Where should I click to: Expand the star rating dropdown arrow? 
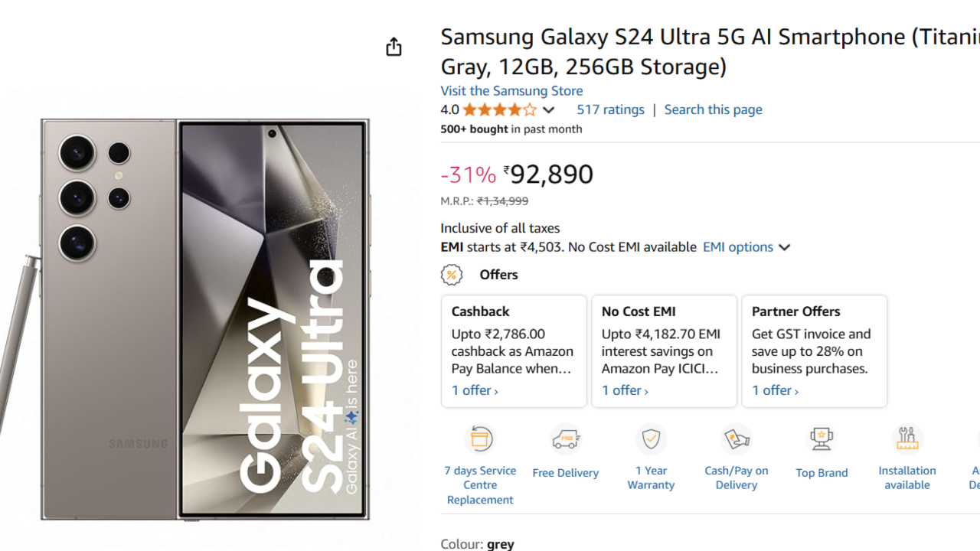click(548, 110)
